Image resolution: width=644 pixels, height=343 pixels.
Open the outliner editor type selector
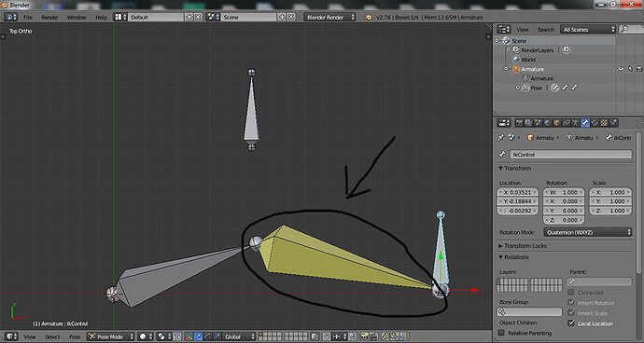point(504,29)
